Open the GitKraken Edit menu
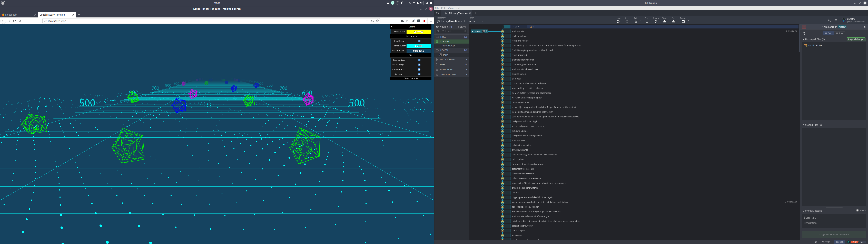 tap(443, 8)
